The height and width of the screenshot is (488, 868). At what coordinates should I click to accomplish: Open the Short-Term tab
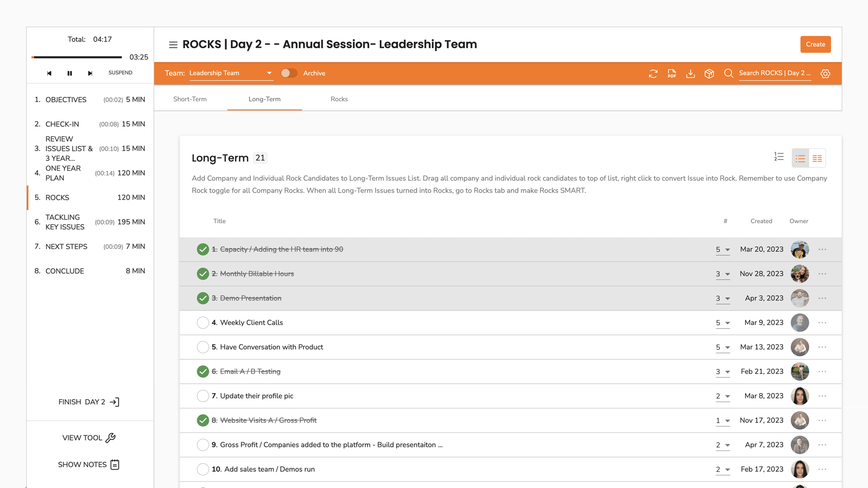(190, 99)
